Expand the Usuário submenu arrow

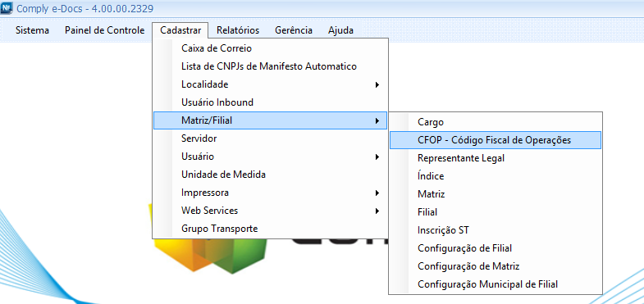click(x=377, y=157)
